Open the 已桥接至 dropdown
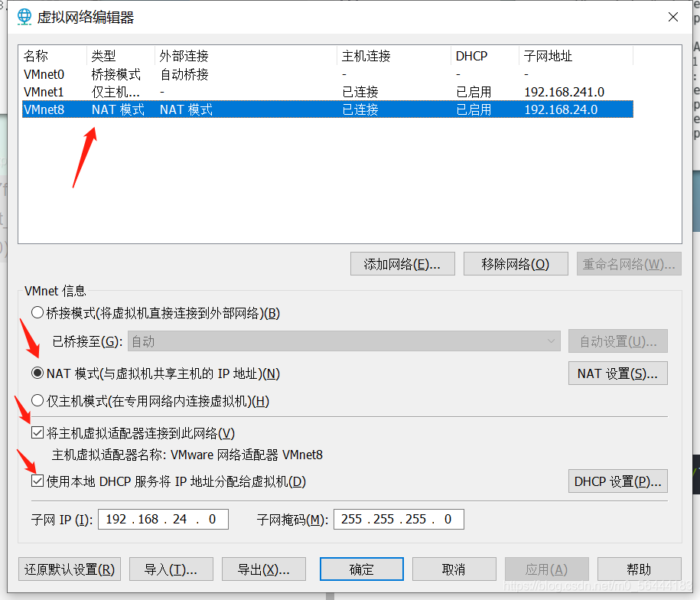Image resolution: width=700 pixels, height=600 pixels. click(344, 341)
